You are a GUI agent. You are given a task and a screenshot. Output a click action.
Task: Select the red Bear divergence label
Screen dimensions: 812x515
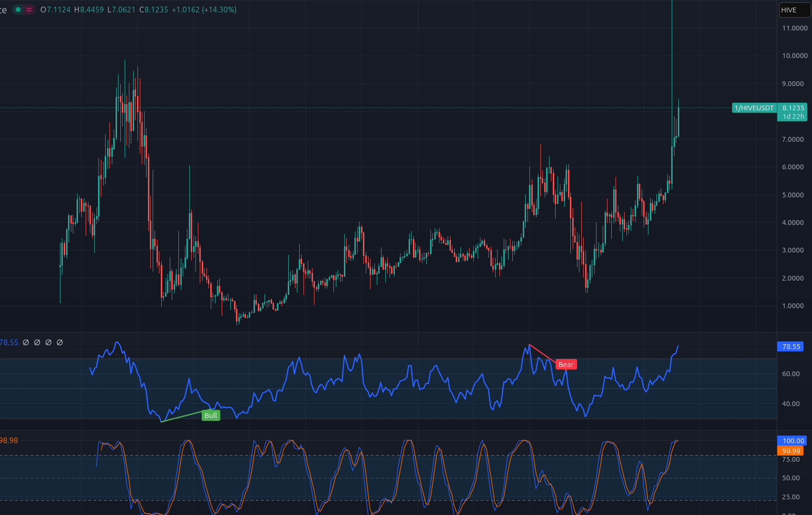(566, 365)
